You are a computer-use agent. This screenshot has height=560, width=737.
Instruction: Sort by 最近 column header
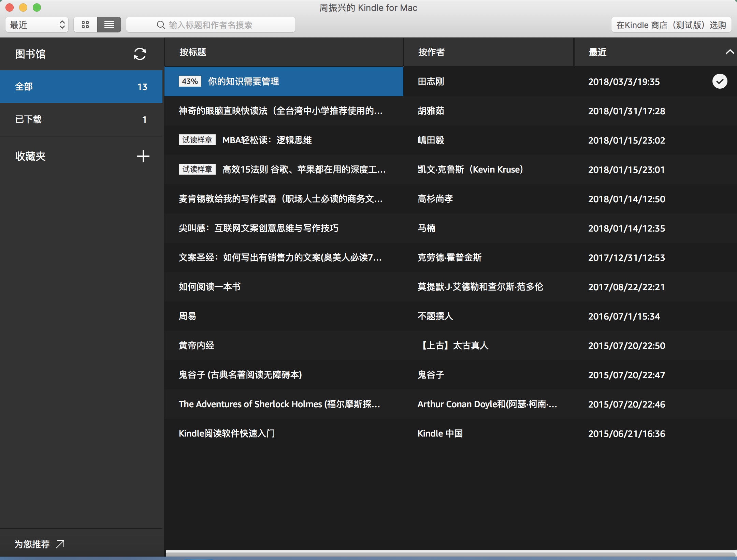[x=655, y=52]
